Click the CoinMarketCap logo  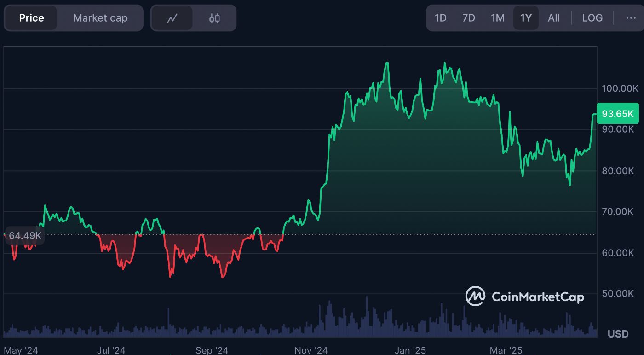click(524, 297)
